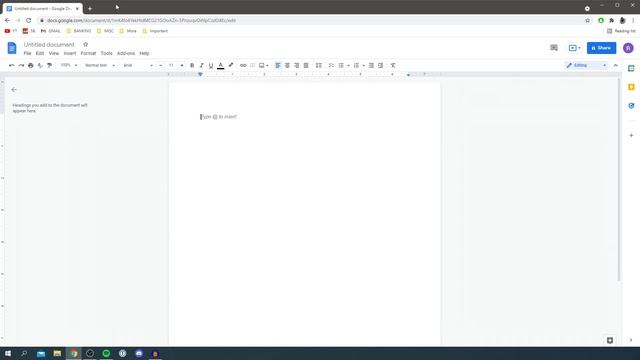Set justified text alignment

[306, 65]
